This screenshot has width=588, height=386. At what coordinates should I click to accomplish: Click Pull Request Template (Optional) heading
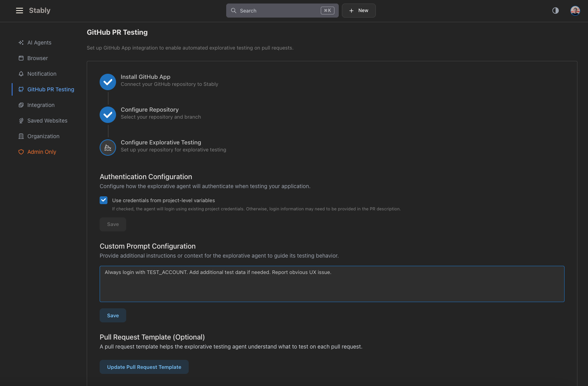pos(152,337)
